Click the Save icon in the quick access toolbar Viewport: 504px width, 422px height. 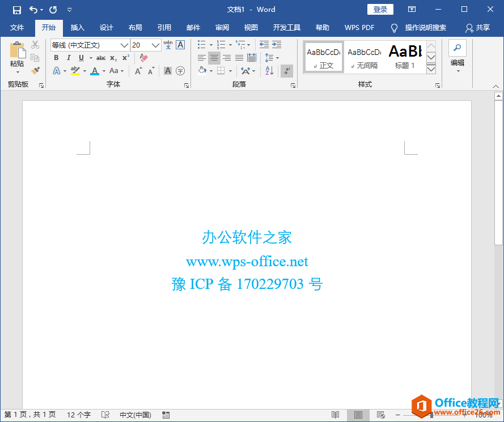point(16,10)
